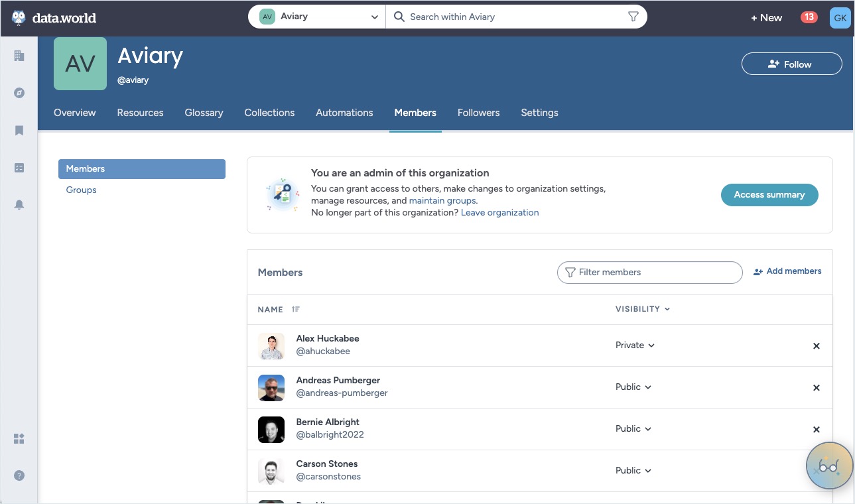Open the bookmarks icon in sidebar
855x504 pixels.
point(19,131)
